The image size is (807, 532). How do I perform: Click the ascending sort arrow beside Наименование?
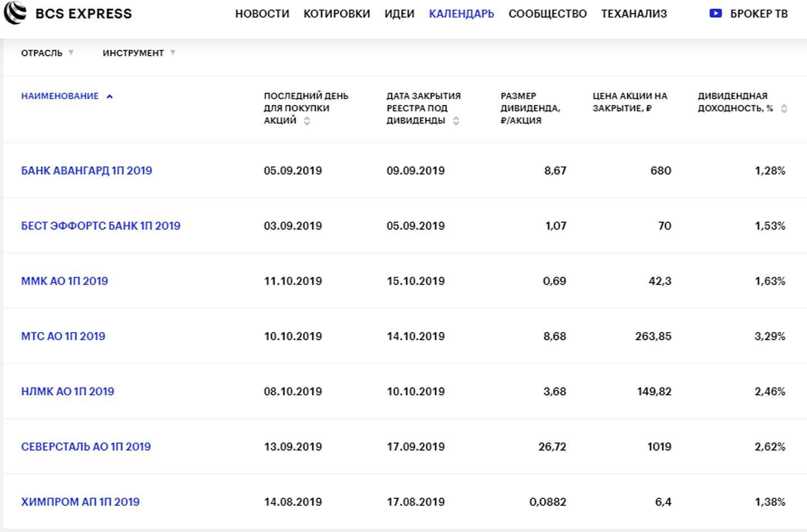110,96
